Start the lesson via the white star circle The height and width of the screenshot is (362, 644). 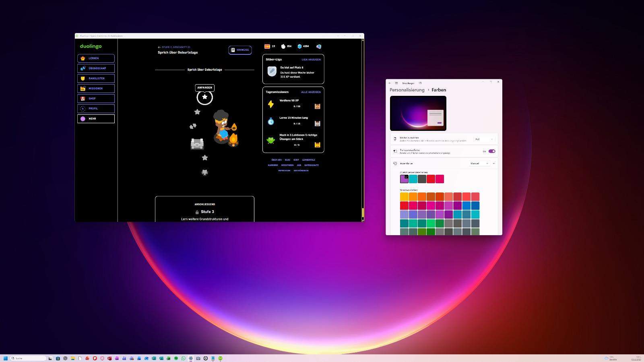click(204, 97)
